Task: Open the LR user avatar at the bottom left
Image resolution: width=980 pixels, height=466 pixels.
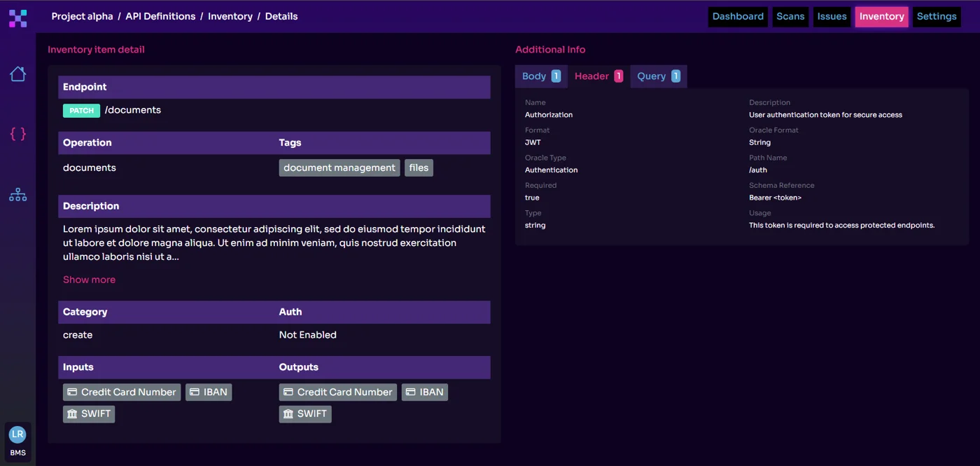Action: [x=17, y=433]
